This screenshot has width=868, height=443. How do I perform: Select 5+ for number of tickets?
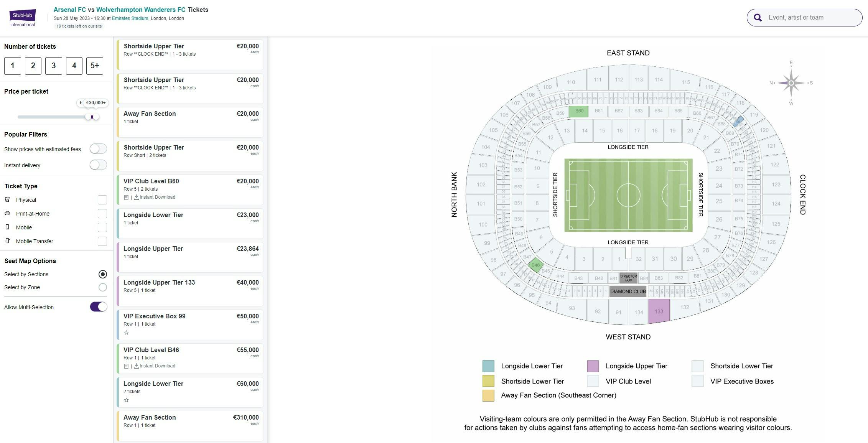[x=95, y=66]
